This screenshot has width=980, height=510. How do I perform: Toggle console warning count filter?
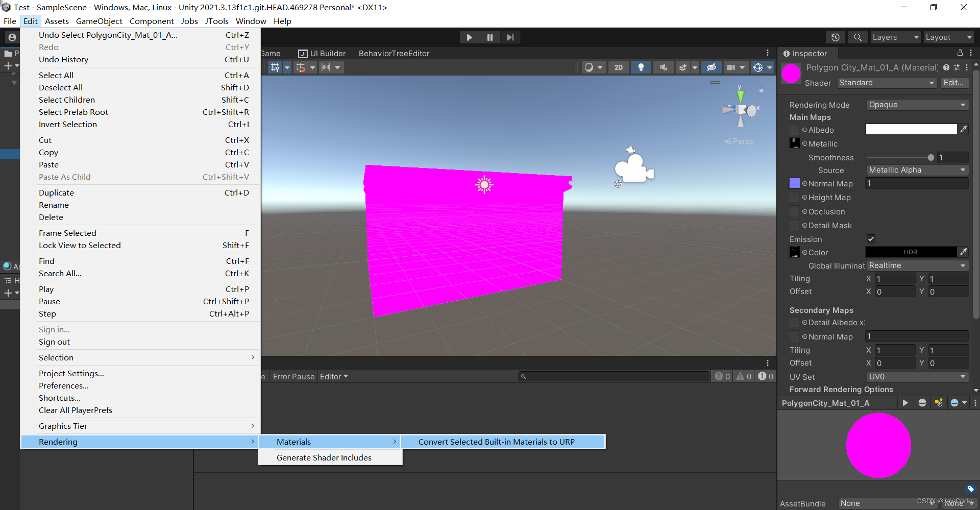pyautogui.click(x=744, y=376)
